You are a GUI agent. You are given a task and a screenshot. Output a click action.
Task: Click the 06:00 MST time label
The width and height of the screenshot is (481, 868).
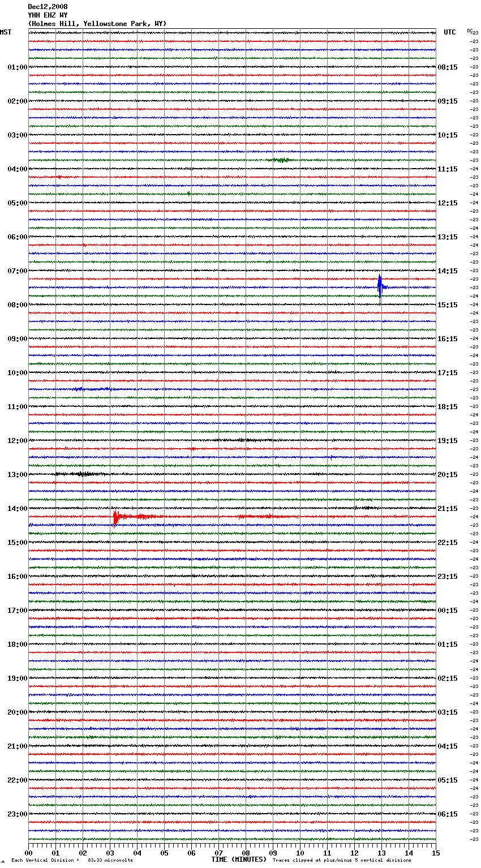[x=17, y=237]
